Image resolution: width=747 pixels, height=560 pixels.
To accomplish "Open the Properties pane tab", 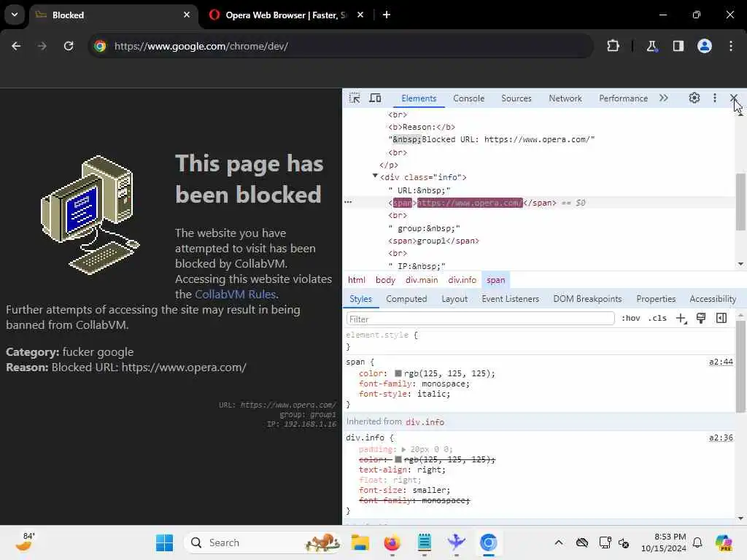I will pyautogui.click(x=656, y=299).
